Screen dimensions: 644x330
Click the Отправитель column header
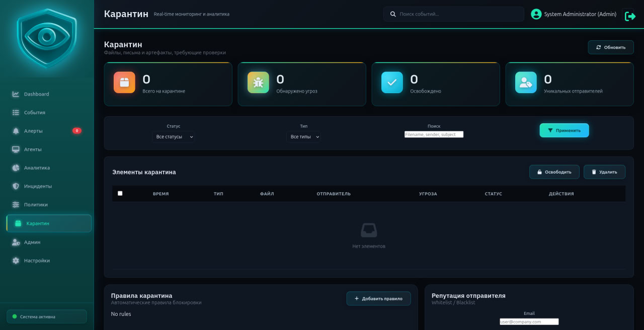334,194
